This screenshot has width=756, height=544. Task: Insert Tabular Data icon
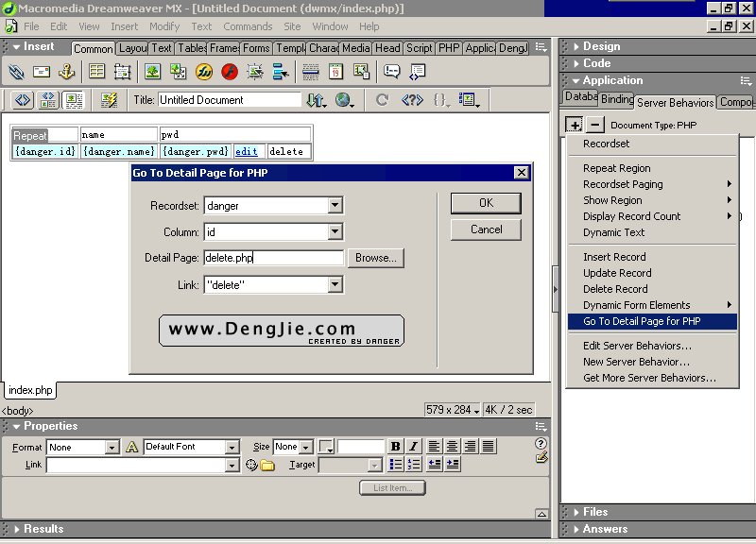pos(362,73)
